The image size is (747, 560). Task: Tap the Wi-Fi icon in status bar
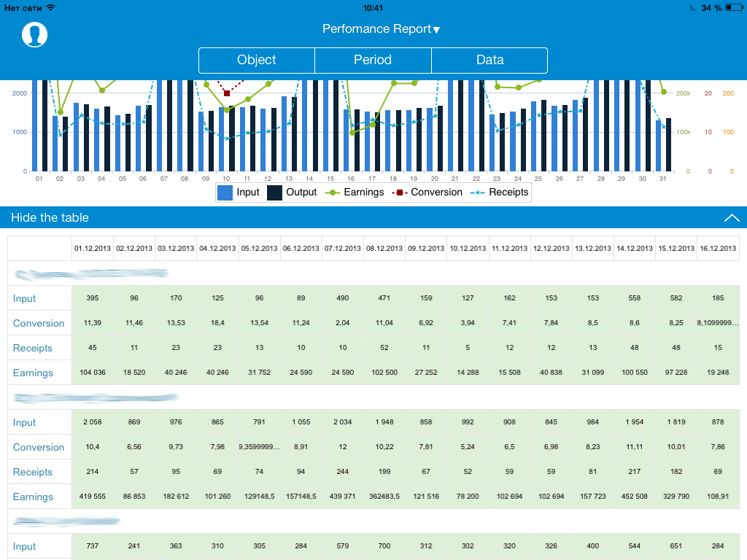click(x=50, y=7)
